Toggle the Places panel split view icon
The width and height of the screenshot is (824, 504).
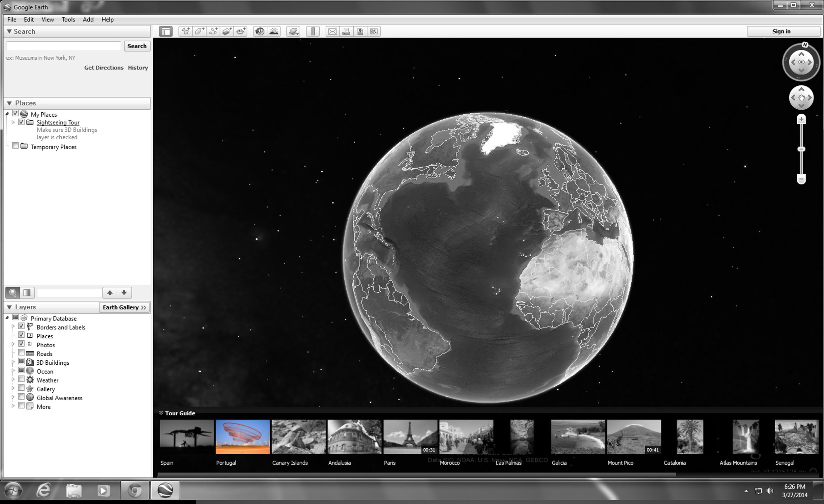pos(27,293)
